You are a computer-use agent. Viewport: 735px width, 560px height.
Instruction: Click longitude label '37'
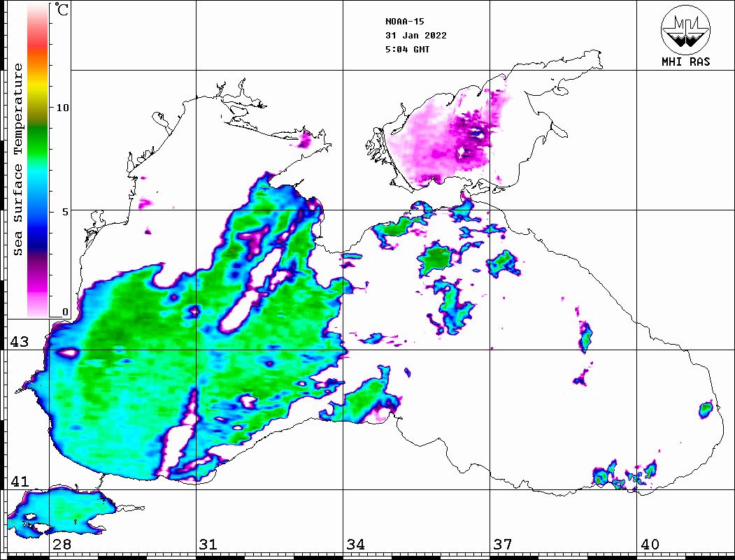(503, 544)
